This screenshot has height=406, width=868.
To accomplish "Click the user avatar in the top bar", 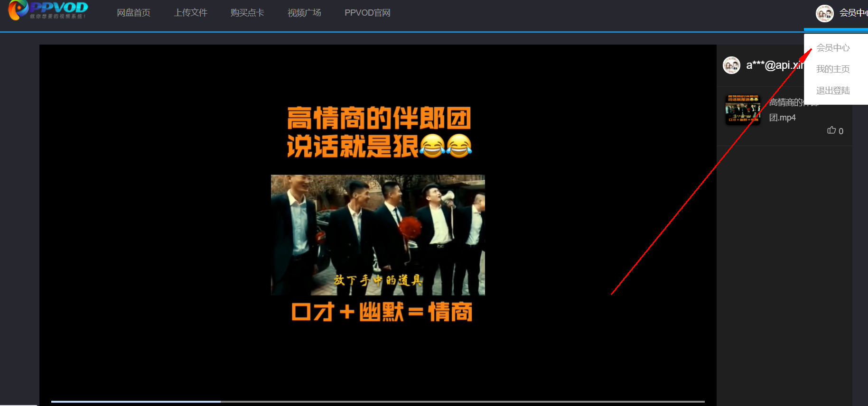I will (x=824, y=13).
